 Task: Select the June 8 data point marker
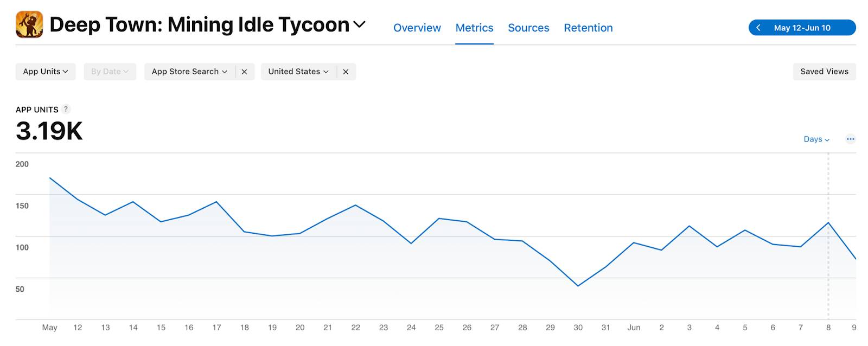point(828,223)
